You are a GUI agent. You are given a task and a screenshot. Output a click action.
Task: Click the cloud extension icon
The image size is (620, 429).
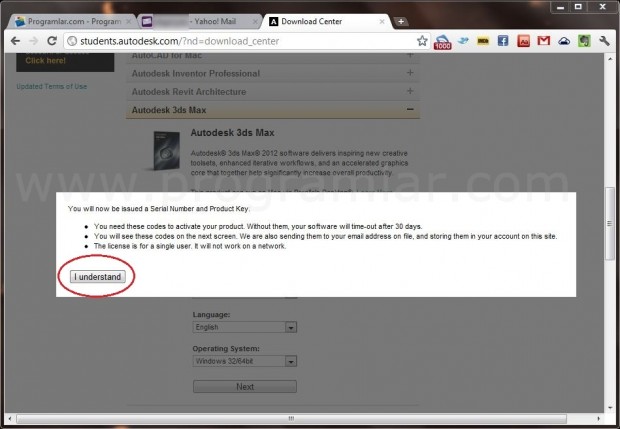coord(564,41)
